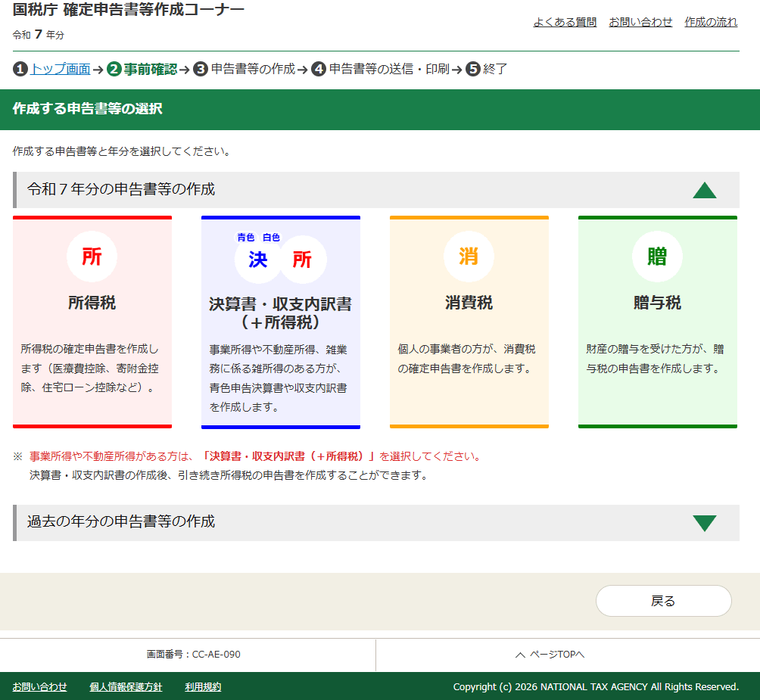
Task: Expand the 過去の年分の申告書等の作成 section
Action: [x=705, y=523]
